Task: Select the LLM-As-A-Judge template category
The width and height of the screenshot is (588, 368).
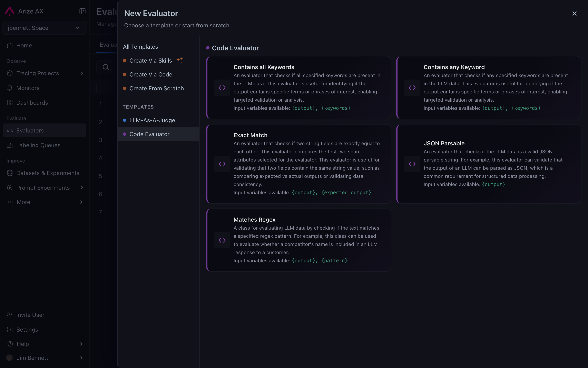Action: 158,120
